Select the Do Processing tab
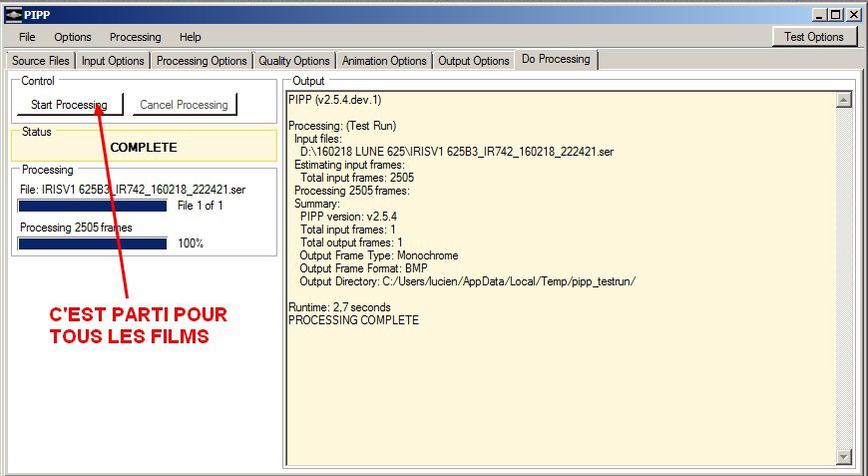The width and height of the screenshot is (868, 476). coord(556,59)
